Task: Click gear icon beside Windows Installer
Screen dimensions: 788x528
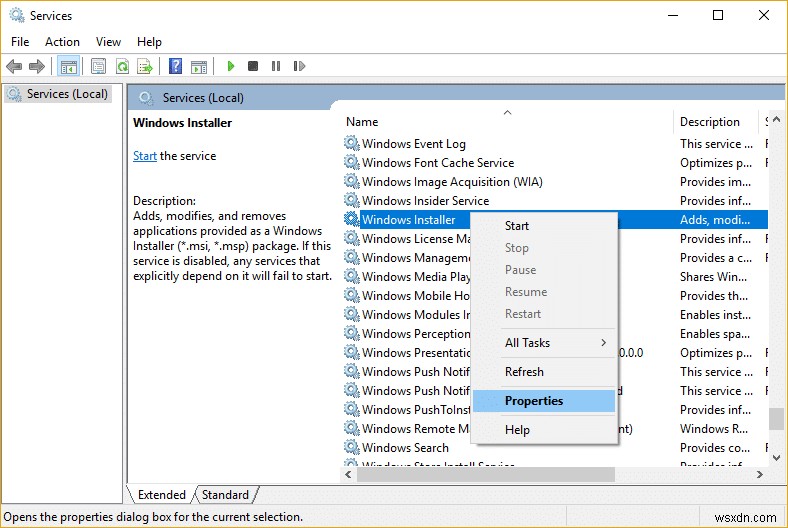Action: (352, 220)
